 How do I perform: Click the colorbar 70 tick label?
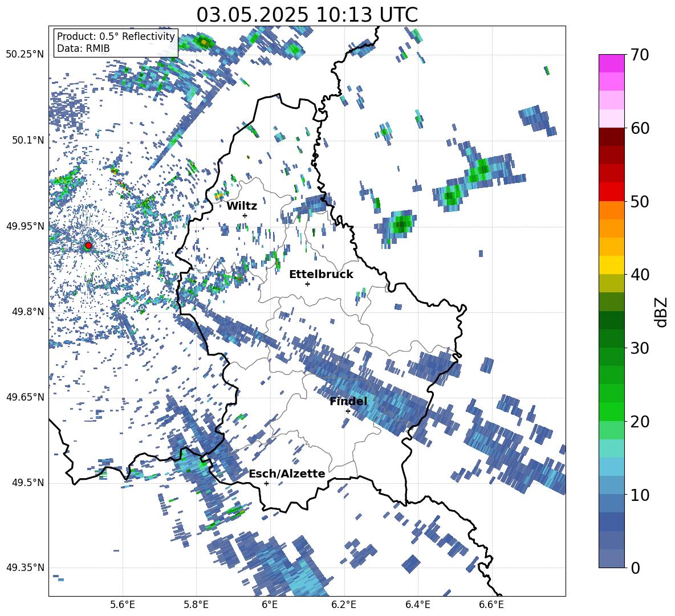pos(640,55)
